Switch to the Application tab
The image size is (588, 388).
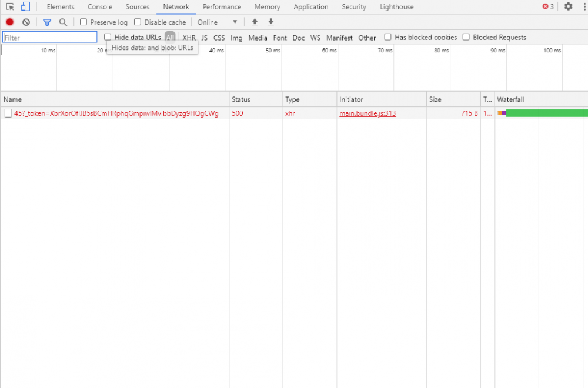pos(310,7)
